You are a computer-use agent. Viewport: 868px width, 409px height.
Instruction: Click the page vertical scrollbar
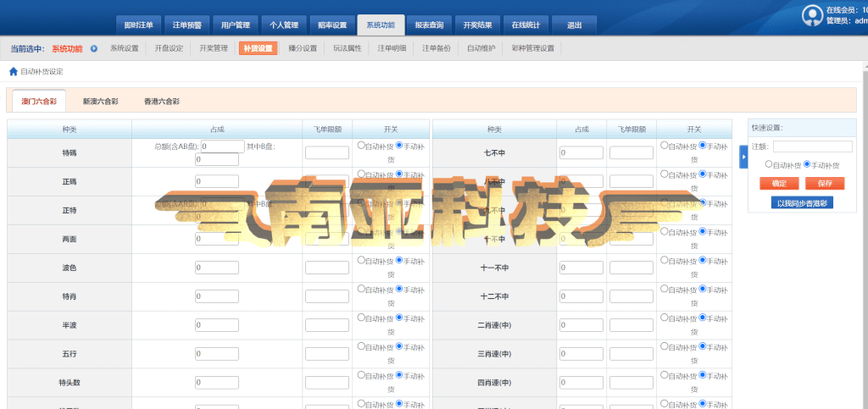[x=865, y=235]
